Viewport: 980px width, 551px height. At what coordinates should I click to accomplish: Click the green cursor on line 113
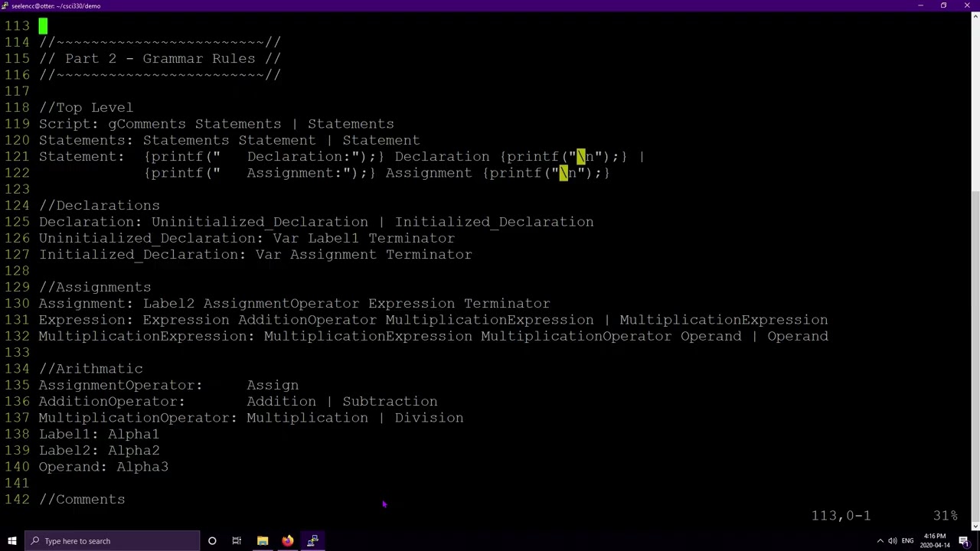coord(43,26)
